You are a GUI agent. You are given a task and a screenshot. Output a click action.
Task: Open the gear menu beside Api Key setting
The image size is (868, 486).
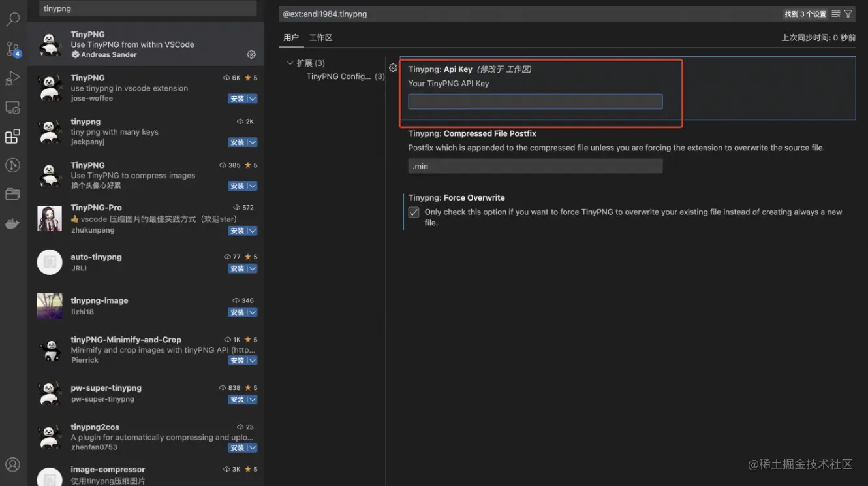click(393, 68)
